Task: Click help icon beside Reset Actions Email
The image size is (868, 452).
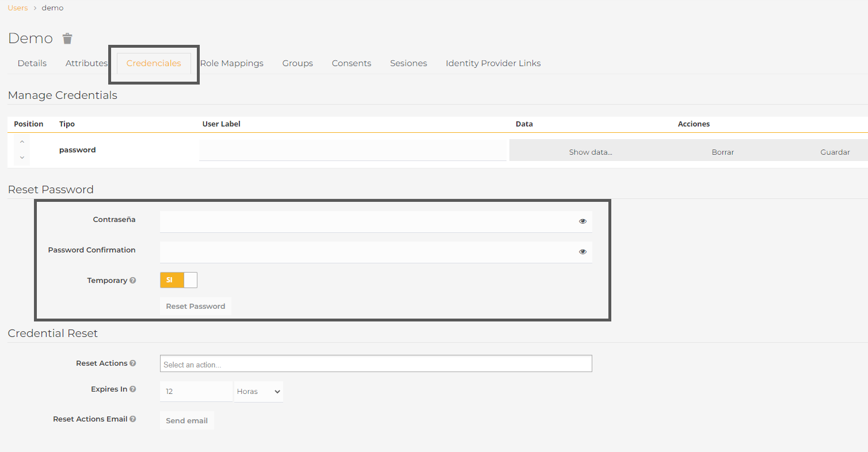Action: click(x=133, y=419)
